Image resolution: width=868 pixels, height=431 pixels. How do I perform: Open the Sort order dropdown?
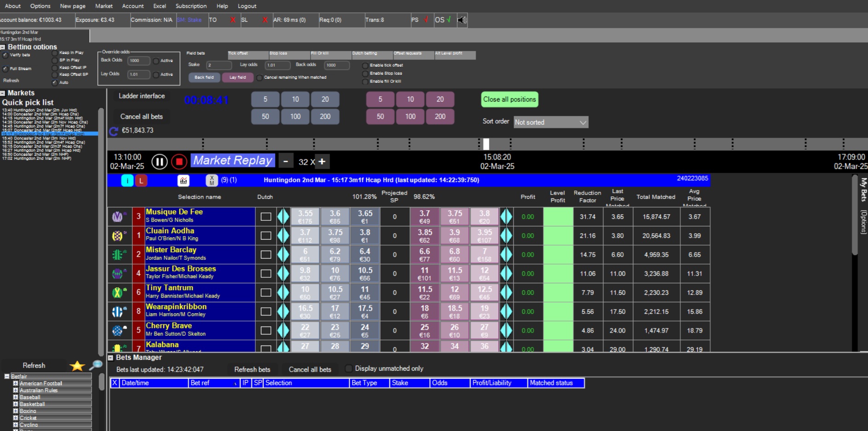click(551, 122)
